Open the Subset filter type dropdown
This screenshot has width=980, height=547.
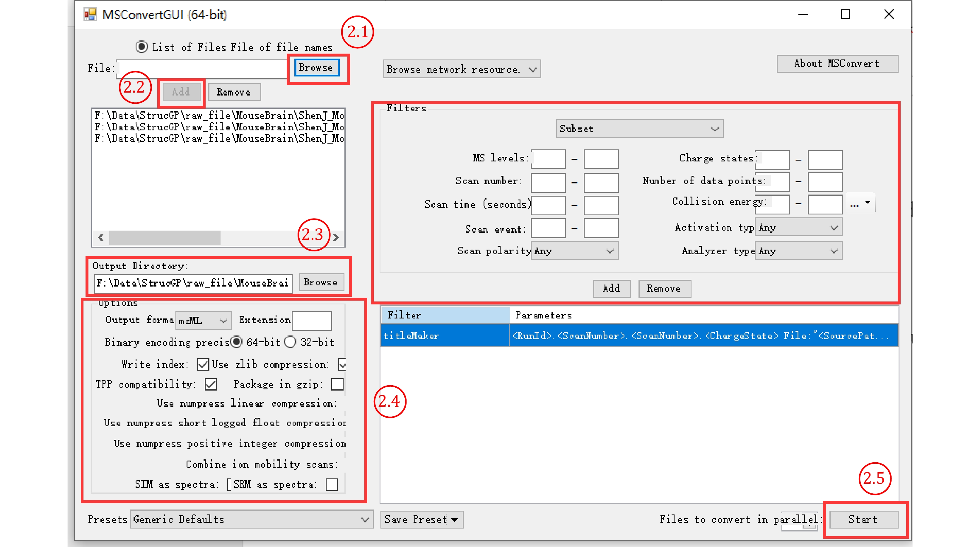(639, 129)
